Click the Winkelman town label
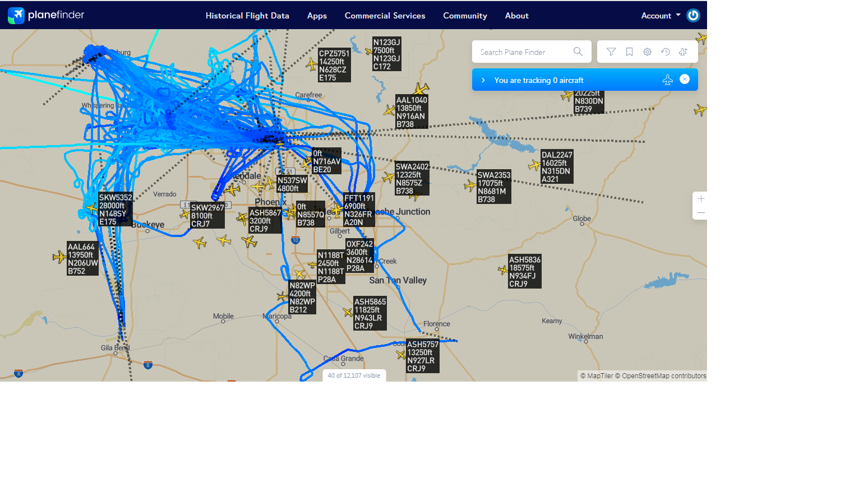The height and width of the screenshot is (483, 868). (585, 336)
